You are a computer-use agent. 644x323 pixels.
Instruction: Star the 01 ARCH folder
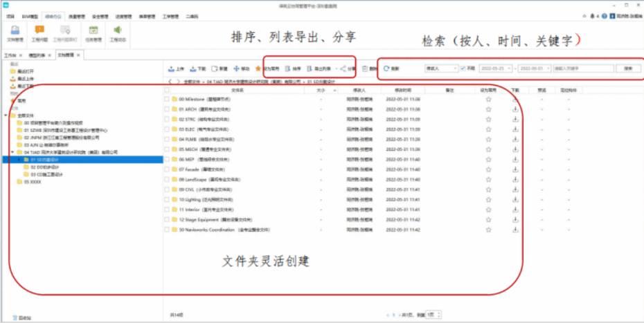[488, 109]
